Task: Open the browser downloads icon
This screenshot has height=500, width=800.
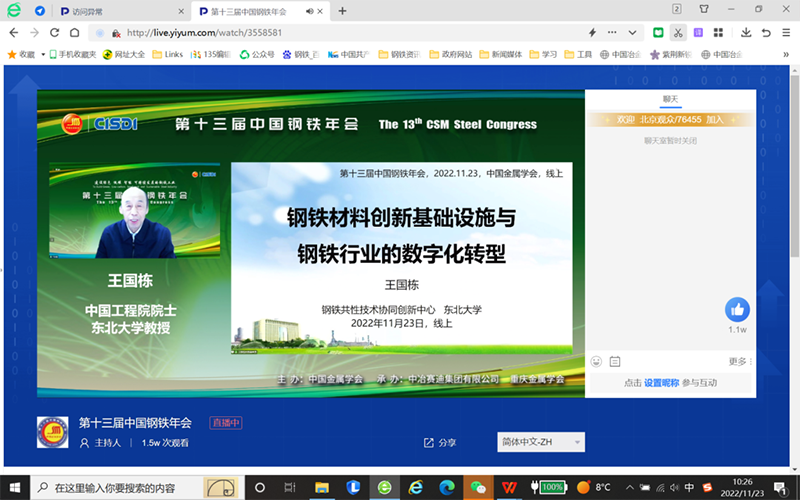Action: pyautogui.click(x=746, y=33)
